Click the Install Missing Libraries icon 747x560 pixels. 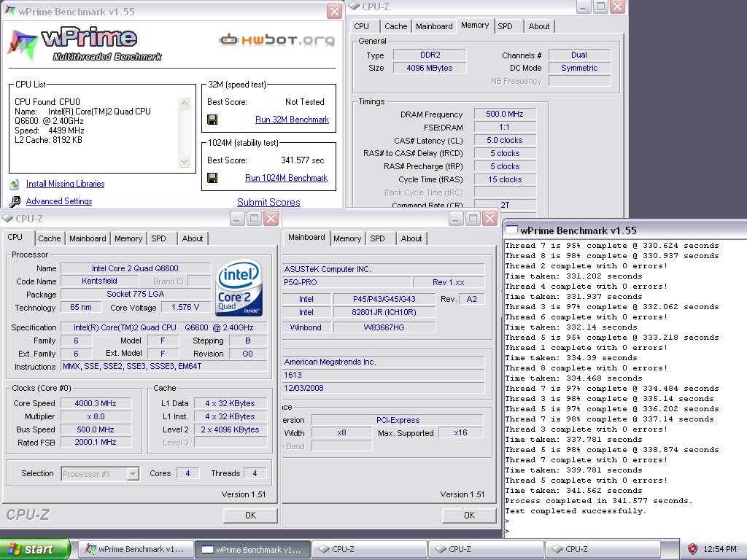click(15, 184)
